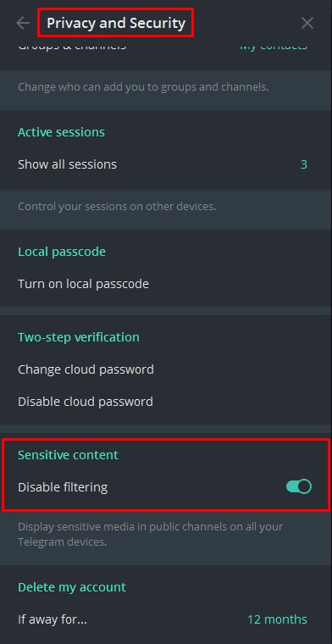The image size is (332, 644).
Task: Toggle the Disable filtering switch
Action: click(x=299, y=486)
